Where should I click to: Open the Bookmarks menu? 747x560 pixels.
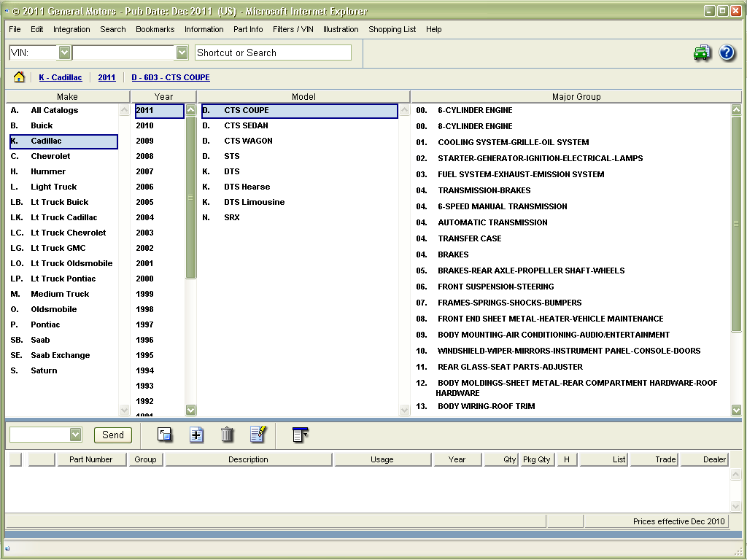(x=155, y=29)
